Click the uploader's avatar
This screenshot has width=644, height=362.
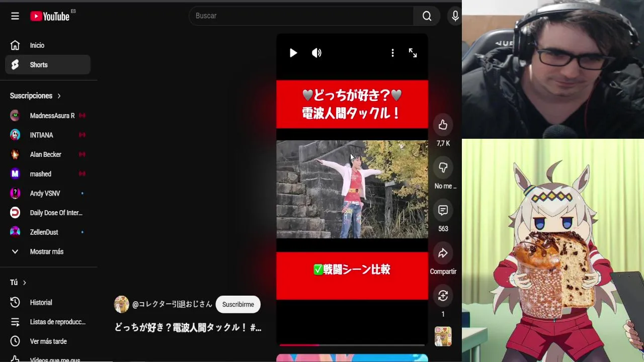coord(122,305)
